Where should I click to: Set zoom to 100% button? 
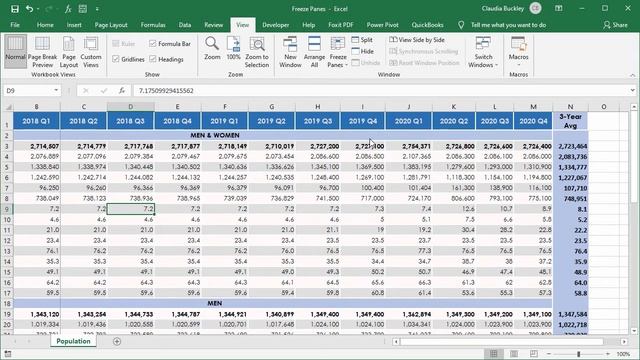tap(233, 48)
